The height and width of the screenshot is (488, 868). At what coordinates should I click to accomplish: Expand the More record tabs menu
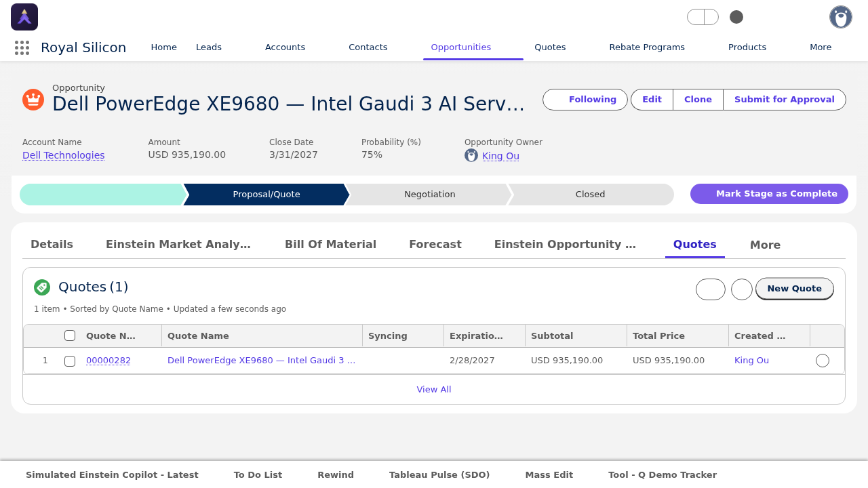coord(765,245)
